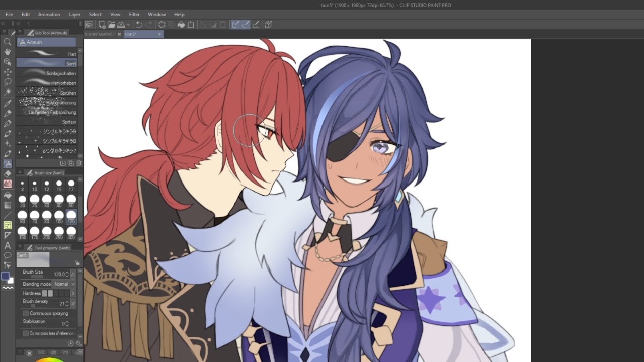Image resolution: width=644 pixels, height=362 pixels.
Task: Select the Fill bucket tool in left toolbar
Action: pyautogui.click(x=8, y=195)
